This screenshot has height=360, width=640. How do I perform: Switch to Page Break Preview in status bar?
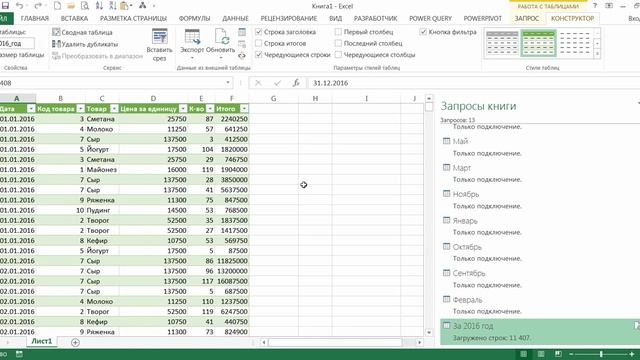click(558, 354)
